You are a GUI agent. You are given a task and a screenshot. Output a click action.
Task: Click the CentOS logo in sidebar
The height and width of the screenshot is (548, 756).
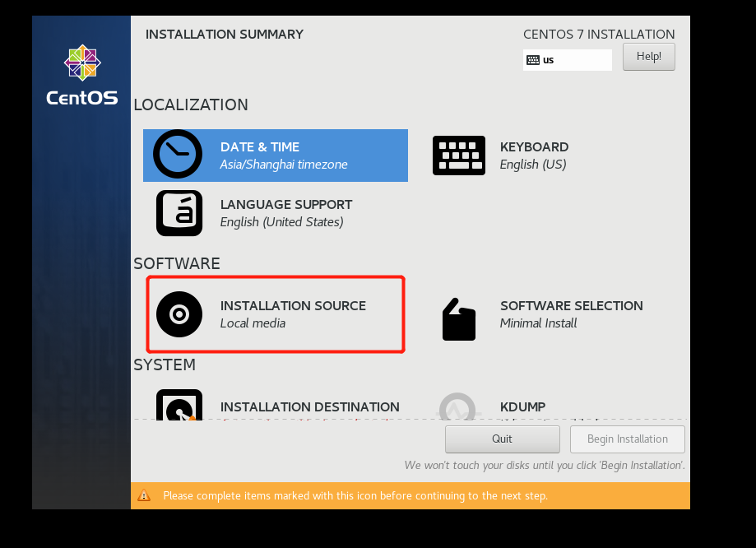(82, 75)
